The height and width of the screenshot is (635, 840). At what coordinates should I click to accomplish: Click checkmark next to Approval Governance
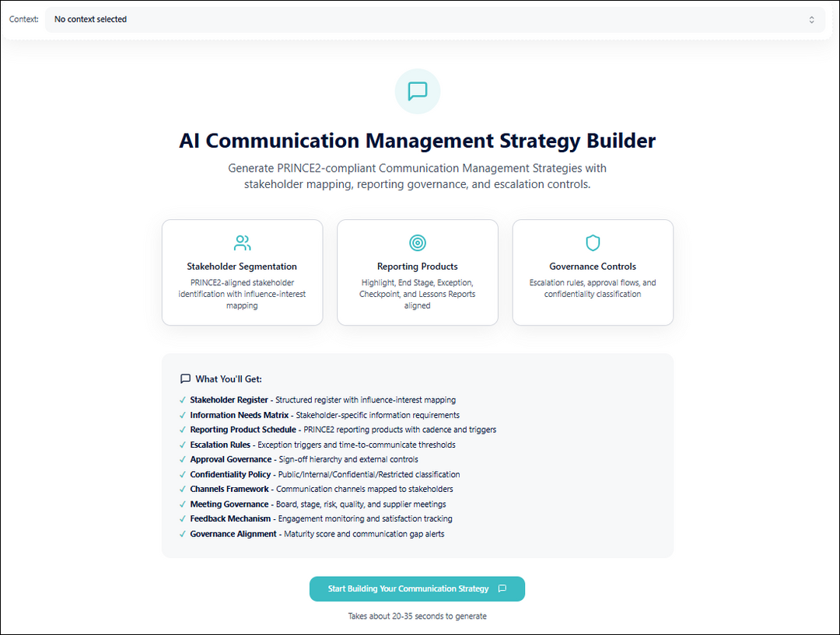pyautogui.click(x=183, y=459)
